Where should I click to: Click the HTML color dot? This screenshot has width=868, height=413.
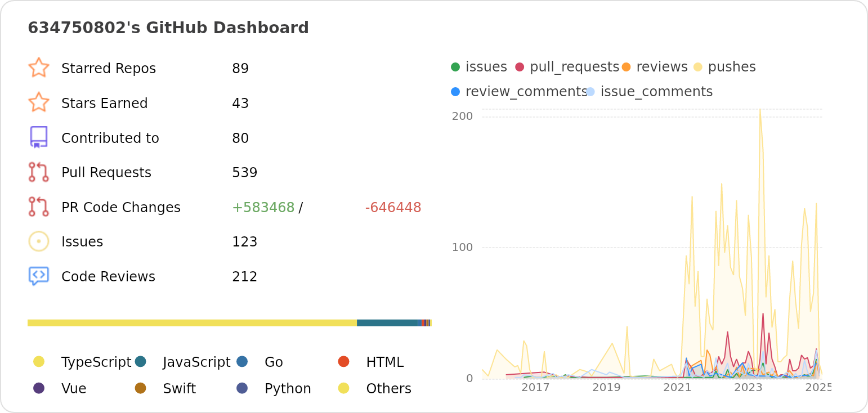coord(344,361)
